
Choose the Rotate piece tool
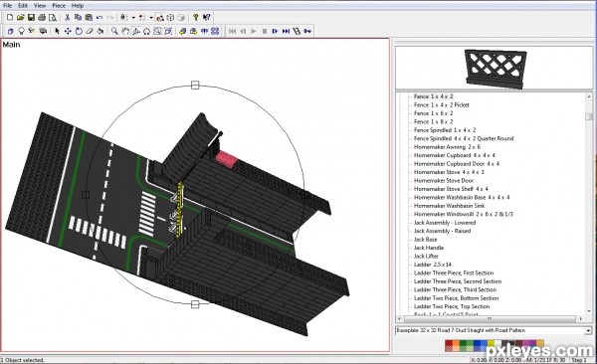coord(79,31)
